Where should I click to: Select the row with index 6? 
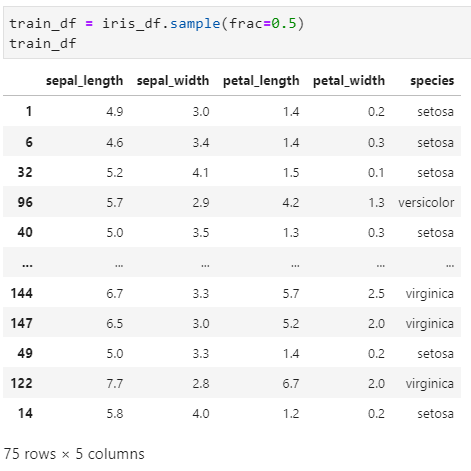tap(232, 142)
